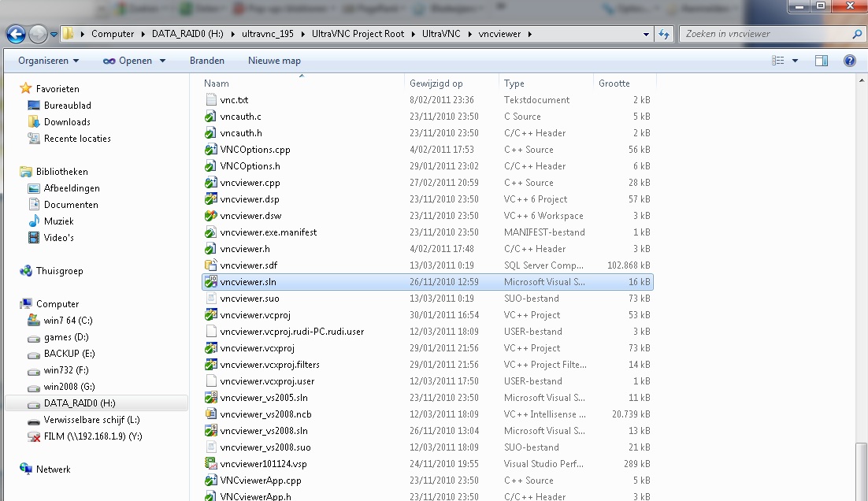Select UltraVNC Project Root breadcrumb
Image resolution: width=868 pixels, height=501 pixels.
(358, 34)
